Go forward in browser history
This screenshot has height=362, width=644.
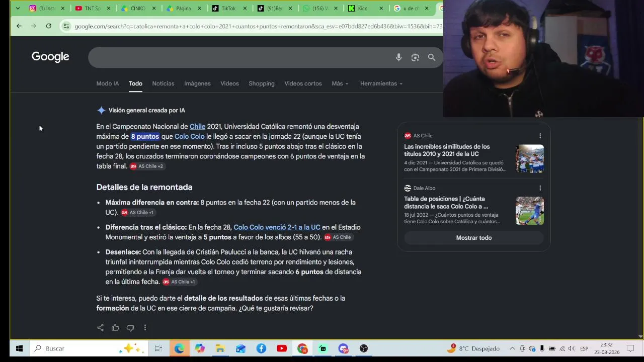click(34, 26)
